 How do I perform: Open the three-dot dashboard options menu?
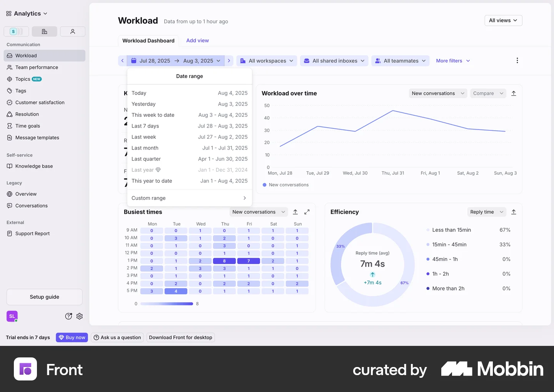[x=517, y=60]
